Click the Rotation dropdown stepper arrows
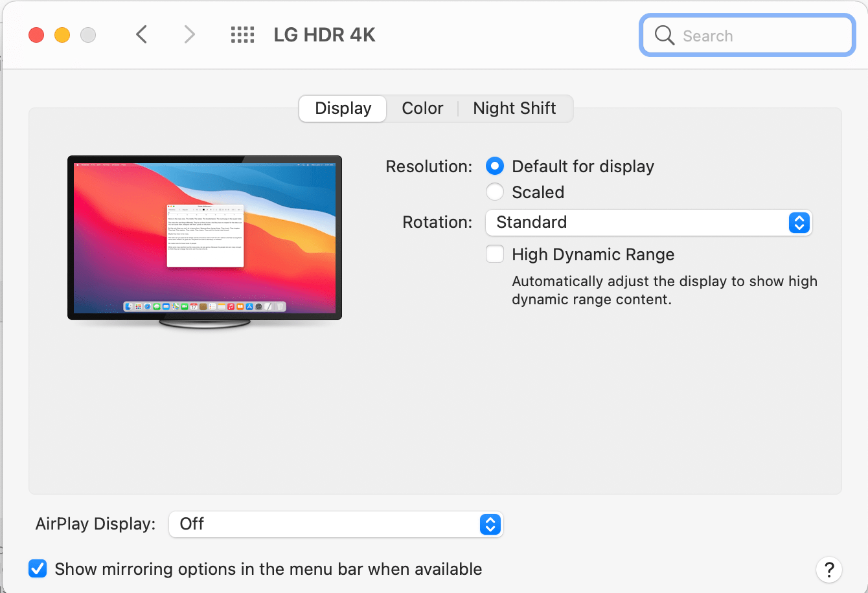This screenshot has width=868, height=593. (x=799, y=223)
